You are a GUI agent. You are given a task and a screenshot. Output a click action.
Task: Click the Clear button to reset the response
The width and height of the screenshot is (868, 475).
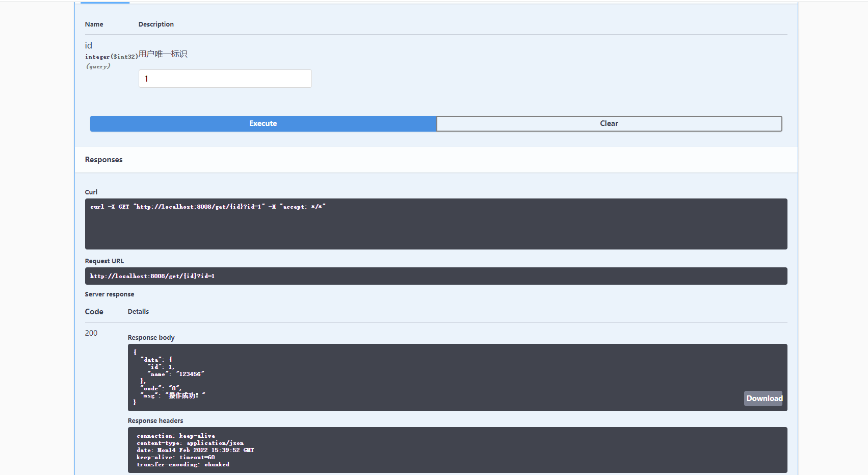click(x=608, y=123)
